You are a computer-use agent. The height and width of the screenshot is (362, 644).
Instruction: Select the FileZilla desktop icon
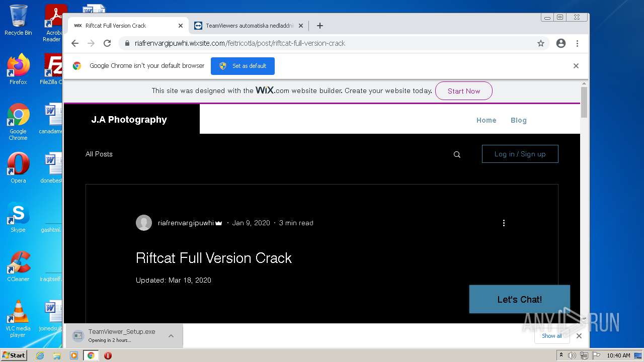[x=52, y=69]
